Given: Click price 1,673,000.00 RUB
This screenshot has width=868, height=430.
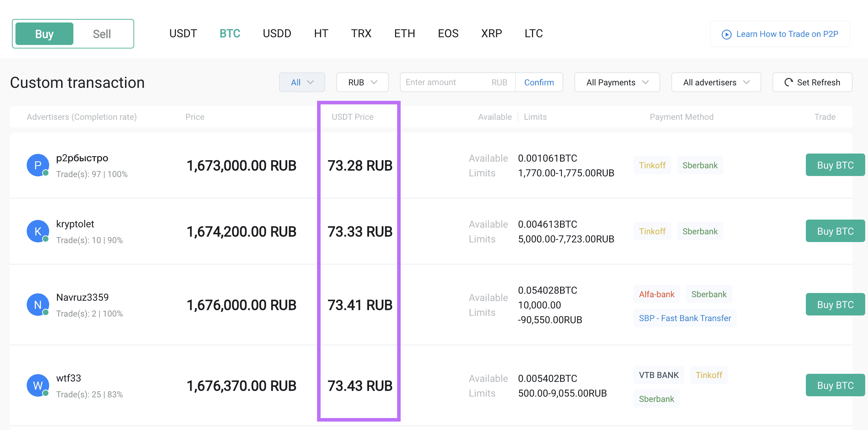Looking at the screenshot, I should [242, 165].
